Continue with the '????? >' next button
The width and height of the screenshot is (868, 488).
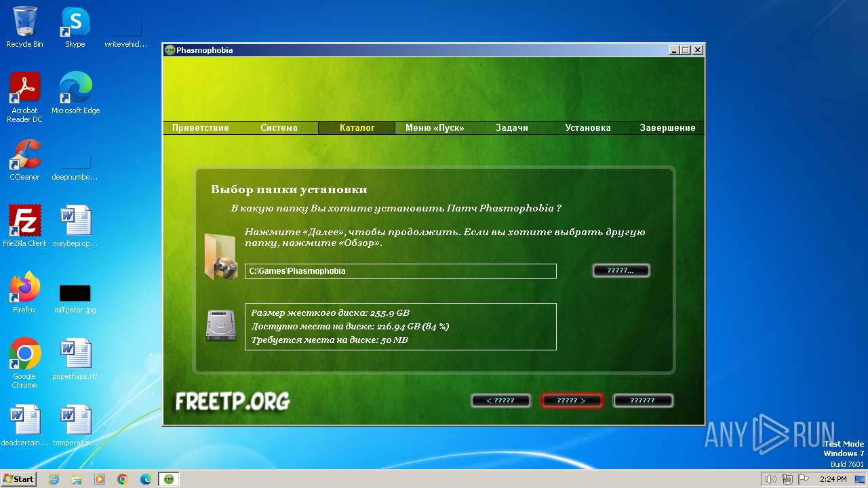click(x=572, y=401)
